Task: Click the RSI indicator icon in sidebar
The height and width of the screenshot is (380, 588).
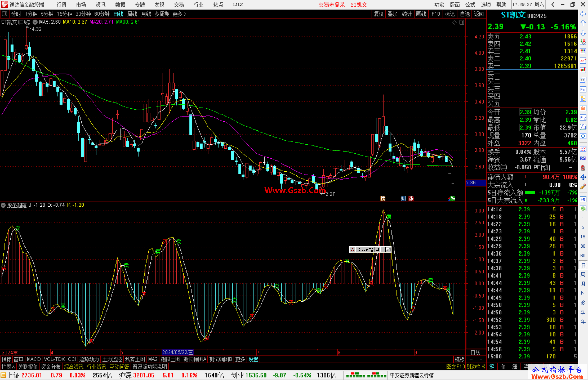Action: point(583,158)
